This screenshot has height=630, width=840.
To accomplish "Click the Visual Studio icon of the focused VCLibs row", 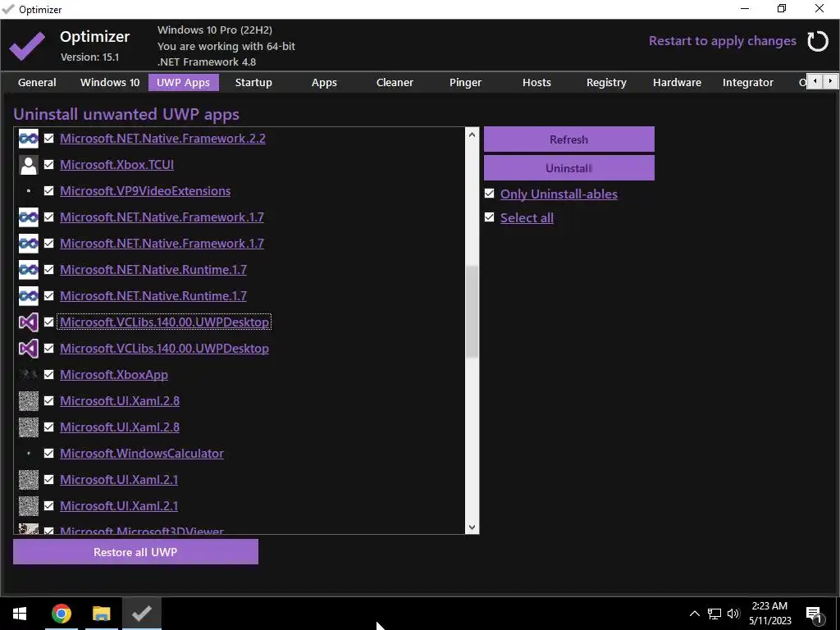I will click(29, 322).
